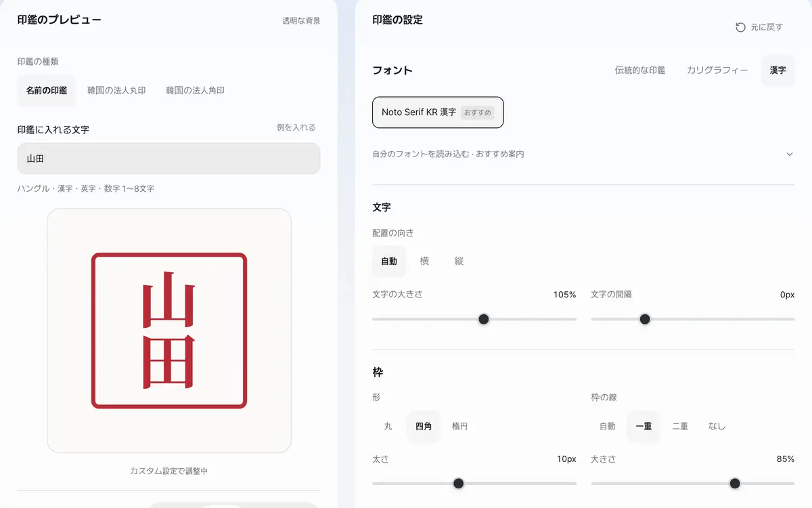Click the 105% text size value

coord(564,295)
